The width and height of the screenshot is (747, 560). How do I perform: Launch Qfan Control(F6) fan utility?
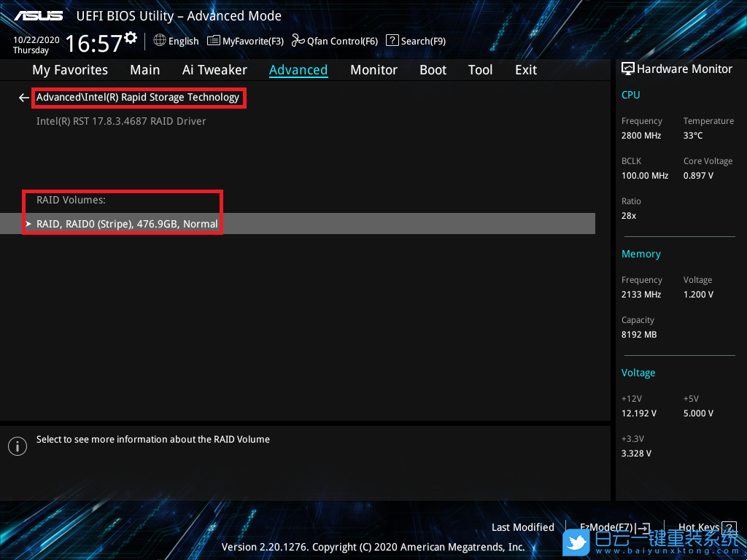coord(334,41)
